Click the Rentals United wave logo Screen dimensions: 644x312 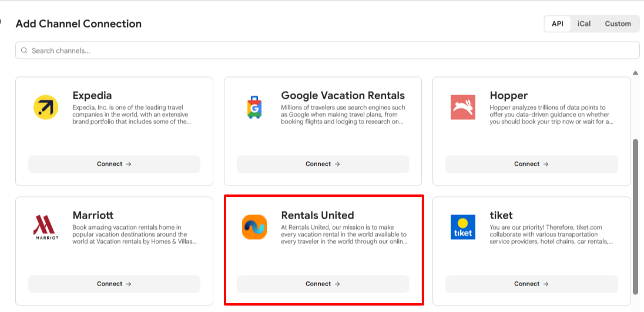point(254,227)
